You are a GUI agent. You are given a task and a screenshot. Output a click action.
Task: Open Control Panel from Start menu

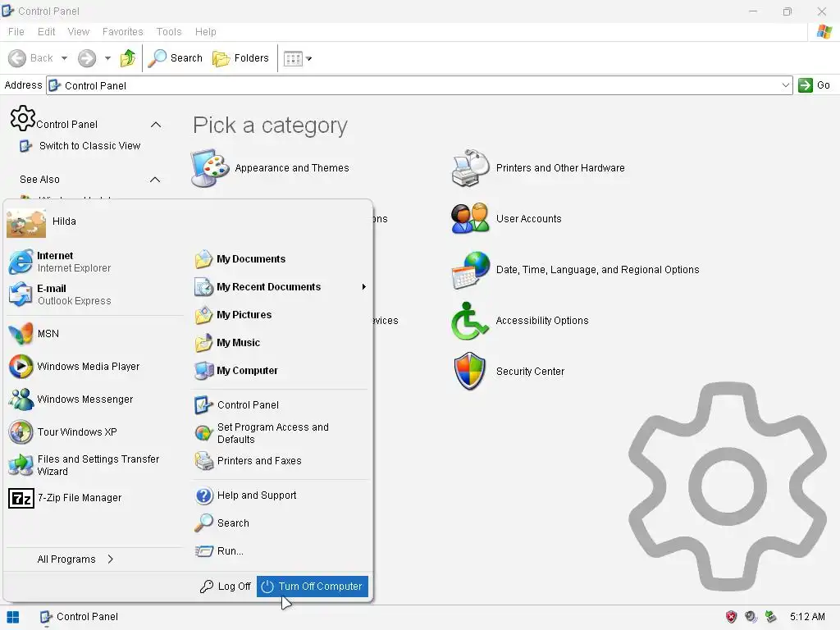pos(236,405)
